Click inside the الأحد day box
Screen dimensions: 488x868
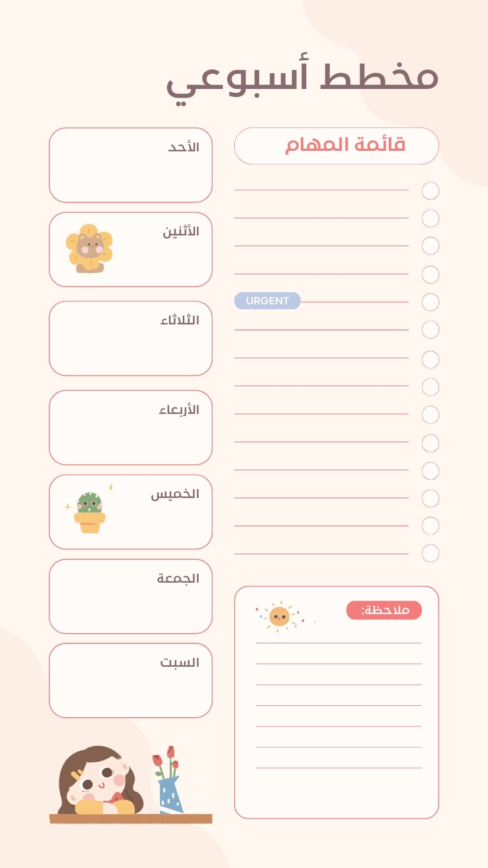(131, 165)
